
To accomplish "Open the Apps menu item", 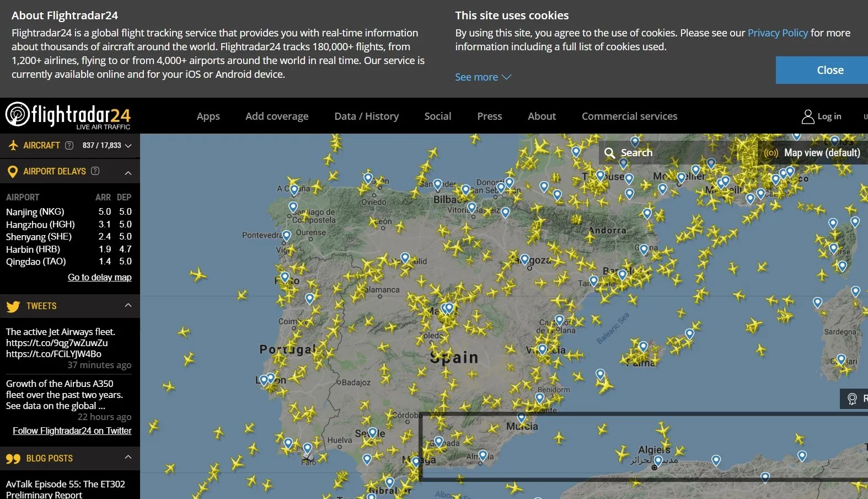I will (x=208, y=116).
